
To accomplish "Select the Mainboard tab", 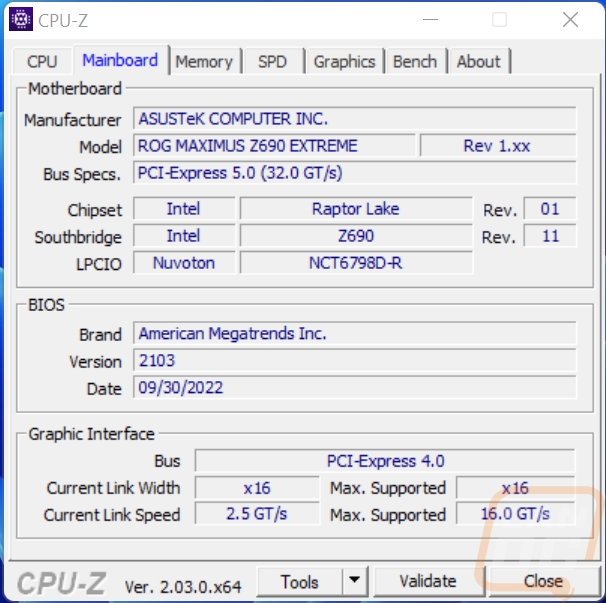I will pos(120,60).
